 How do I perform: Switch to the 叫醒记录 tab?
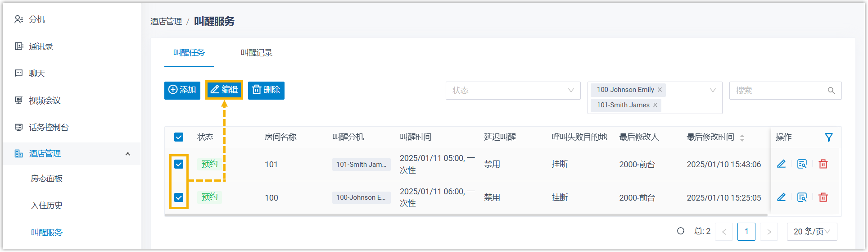tap(256, 53)
